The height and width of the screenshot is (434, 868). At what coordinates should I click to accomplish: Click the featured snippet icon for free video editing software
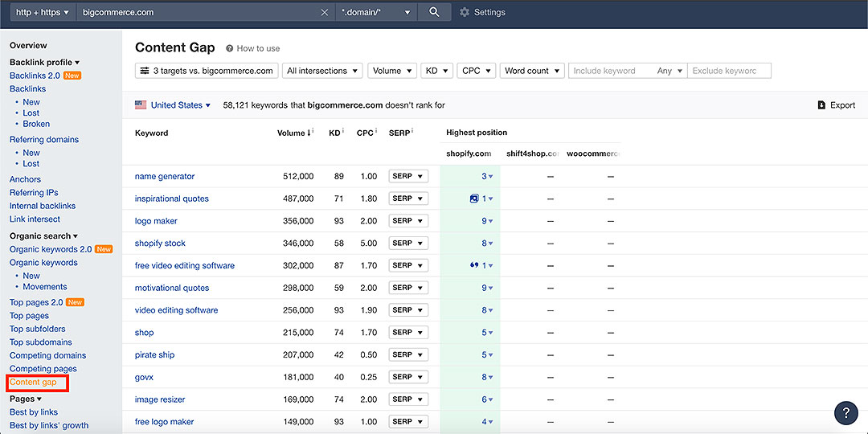click(474, 265)
